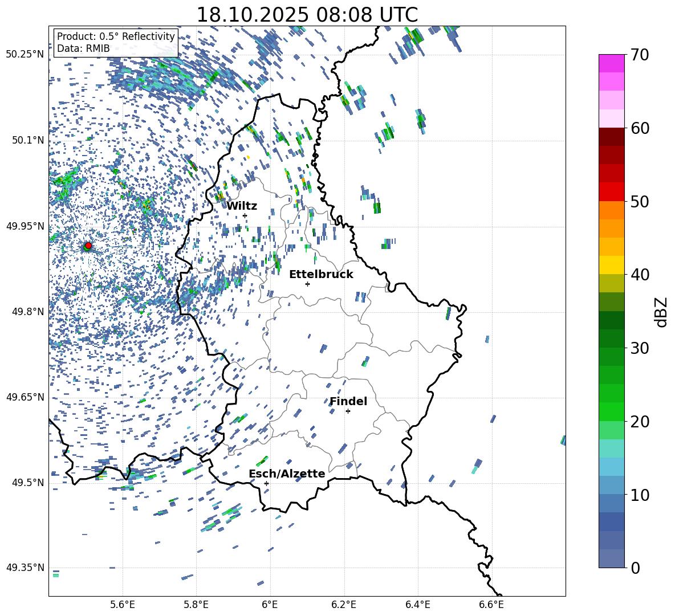Pick the magenta swatch at top of colorbar

pos(612,63)
